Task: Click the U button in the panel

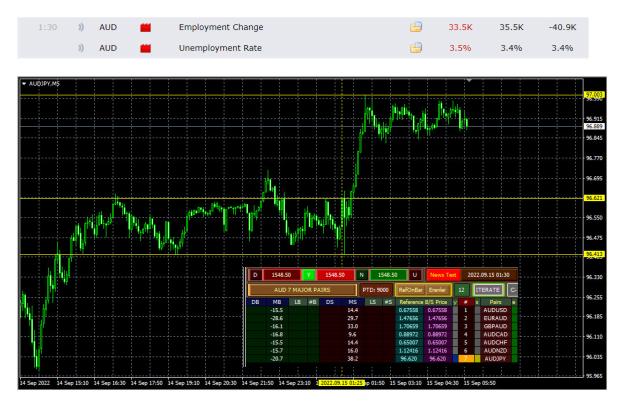Action: coord(415,275)
